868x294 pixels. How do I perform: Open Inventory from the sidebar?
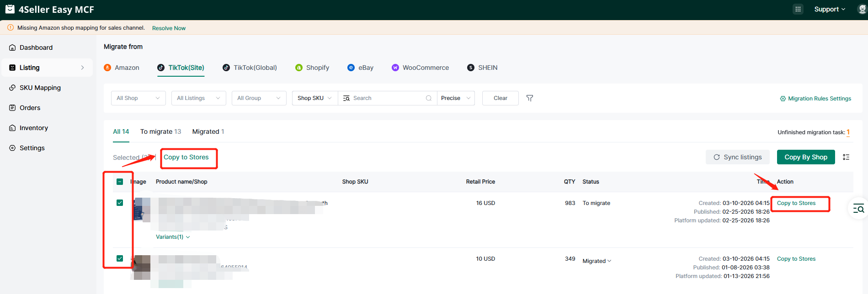(x=33, y=128)
